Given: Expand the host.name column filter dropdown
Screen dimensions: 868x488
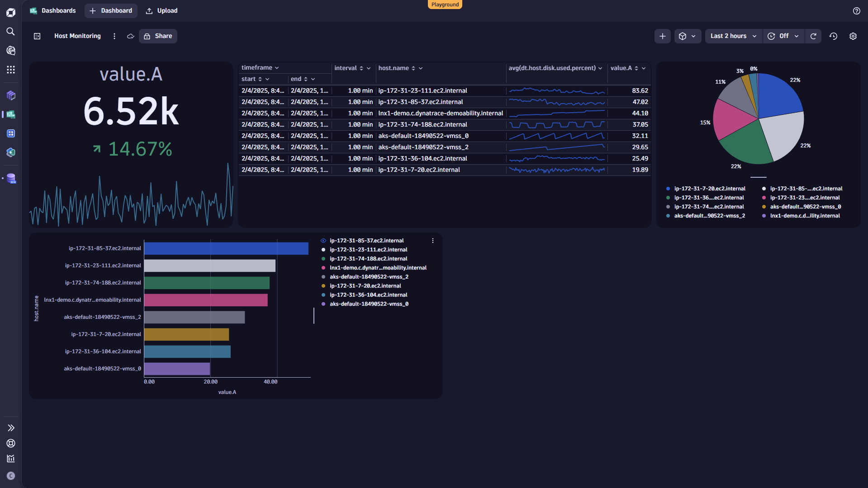Looking at the screenshot, I should click(420, 68).
